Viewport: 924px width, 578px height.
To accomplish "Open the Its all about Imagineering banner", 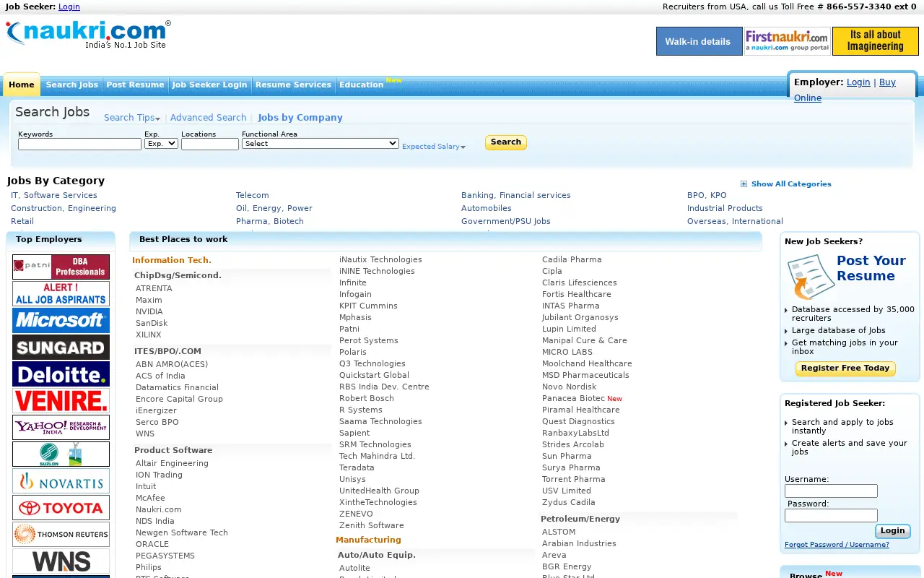I will point(875,41).
